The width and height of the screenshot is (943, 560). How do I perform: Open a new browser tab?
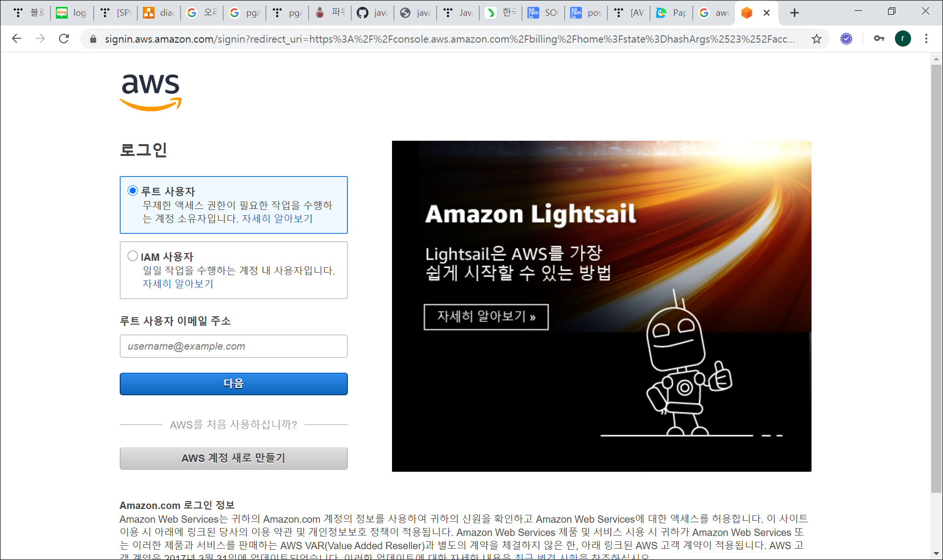pyautogui.click(x=794, y=13)
